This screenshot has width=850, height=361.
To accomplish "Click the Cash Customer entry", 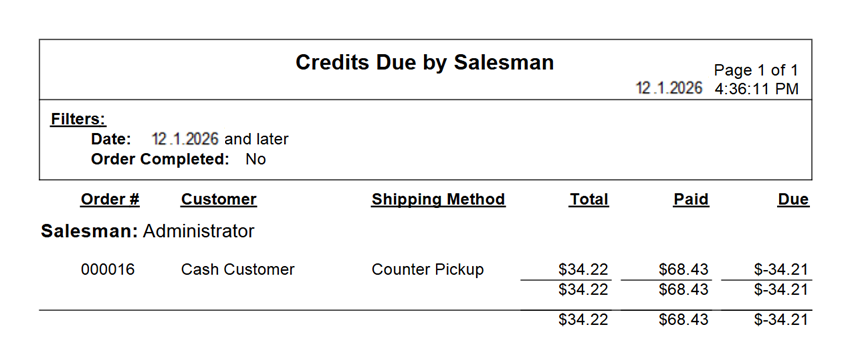I will (x=237, y=269).
